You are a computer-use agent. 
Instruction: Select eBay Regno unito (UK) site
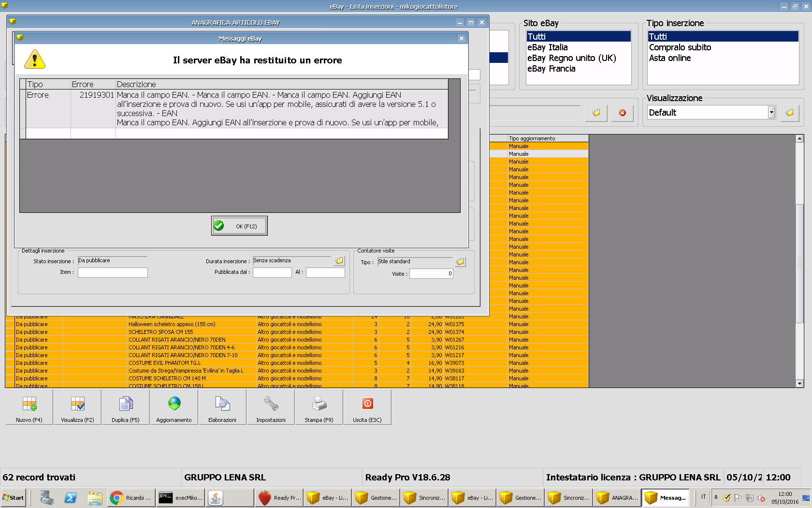click(x=571, y=58)
